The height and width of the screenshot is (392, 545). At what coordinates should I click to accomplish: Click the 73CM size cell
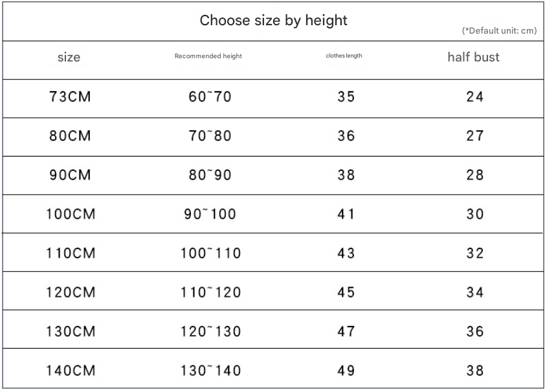tap(70, 96)
